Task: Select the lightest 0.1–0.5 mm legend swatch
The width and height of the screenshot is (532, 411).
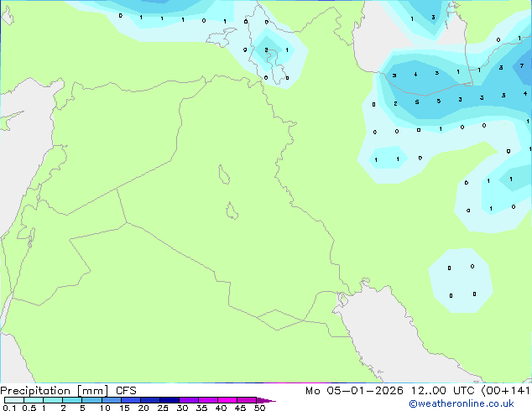Action: point(14,400)
